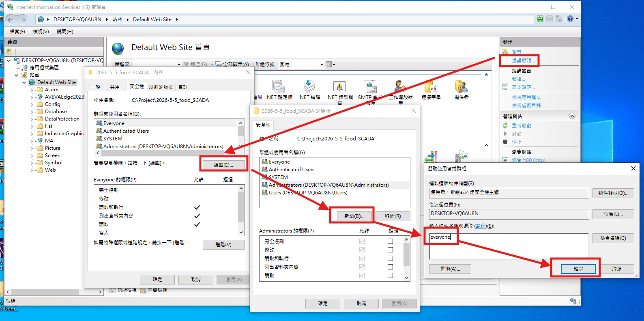This screenshot has height=321, width=644.
Task: Click the back navigation arrow in IIS Manager
Action: [10, 19]
